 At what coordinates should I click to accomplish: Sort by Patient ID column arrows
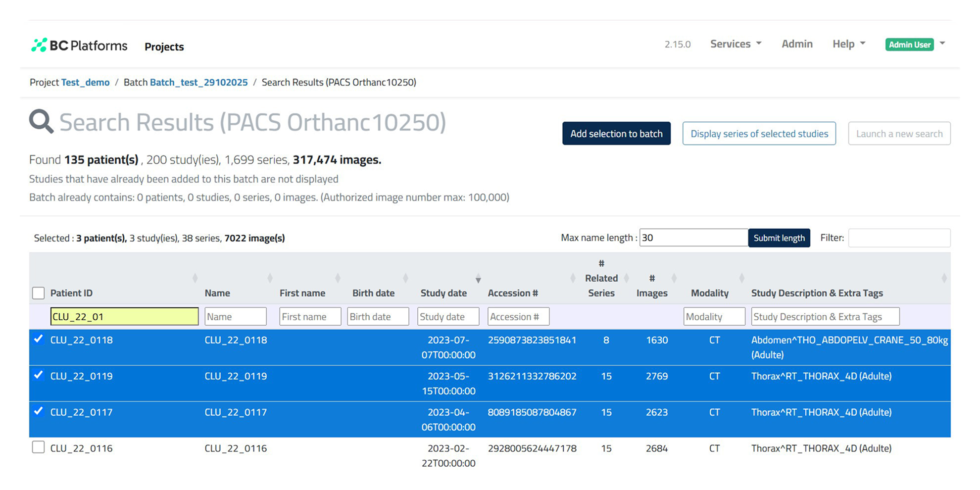pos(195,278)
